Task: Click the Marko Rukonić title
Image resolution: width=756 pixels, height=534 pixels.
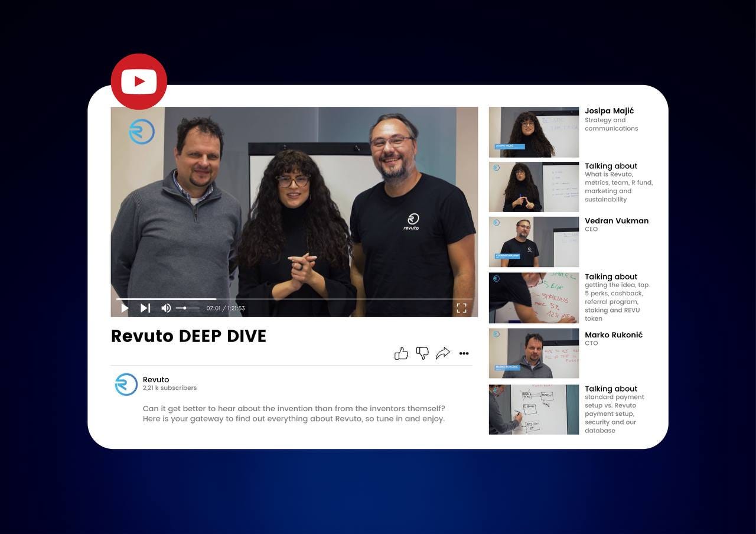Action: pyautogui.click(x=614, y=335)
